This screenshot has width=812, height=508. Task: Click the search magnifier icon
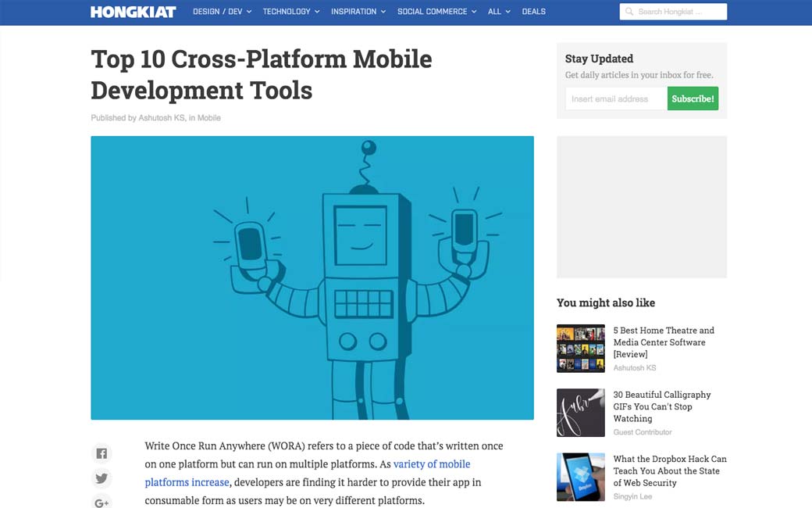(629, 12)
